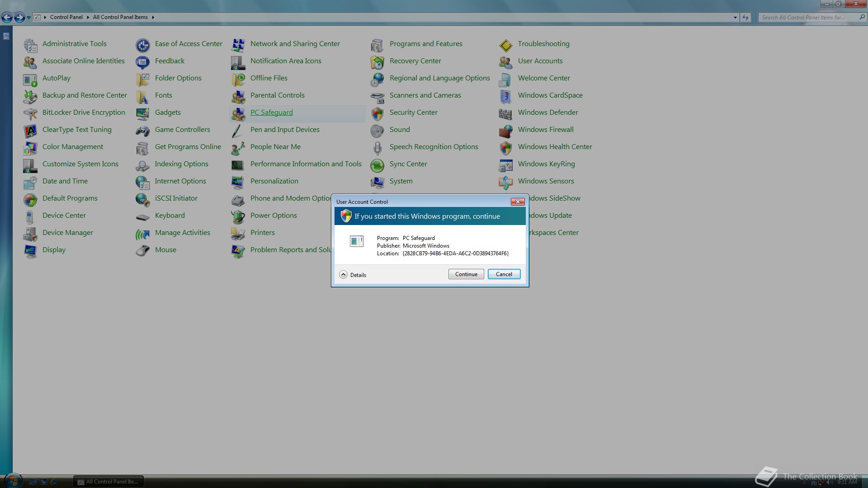Click the People Near Me icon
Viewport: 868px width, 488px height.
click(238, 148)
